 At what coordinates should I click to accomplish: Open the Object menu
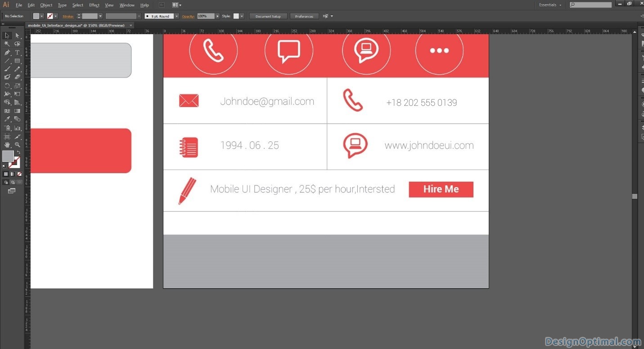point(46,5)
